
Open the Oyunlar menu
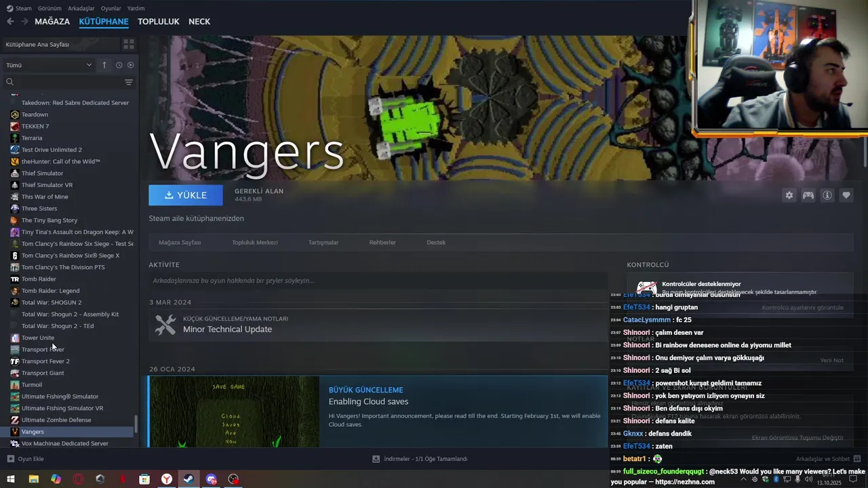pos(111,8)
